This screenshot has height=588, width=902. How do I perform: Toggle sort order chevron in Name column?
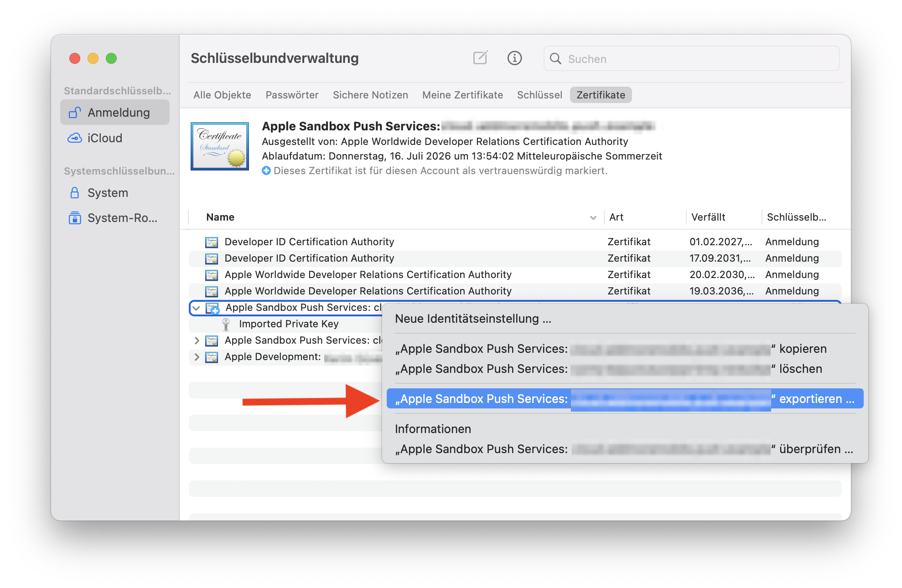click(x=593, y=217)
